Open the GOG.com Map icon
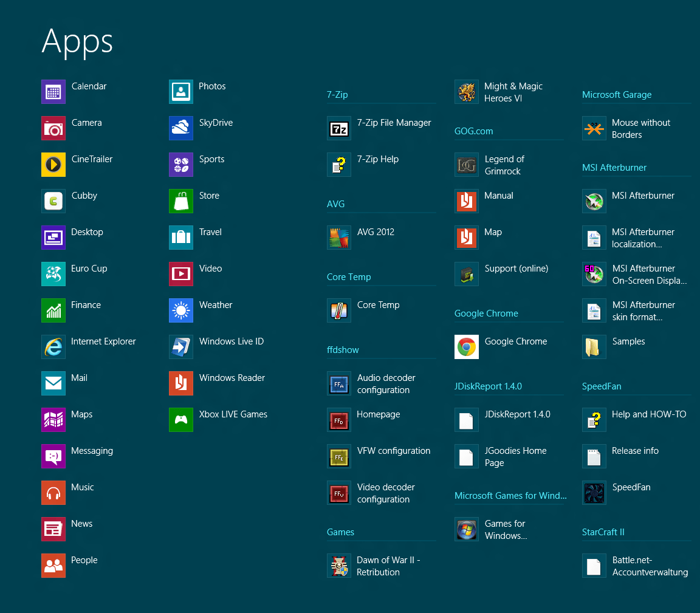The height and width of the screenshot is (613, 700). [x=467, y=238]
